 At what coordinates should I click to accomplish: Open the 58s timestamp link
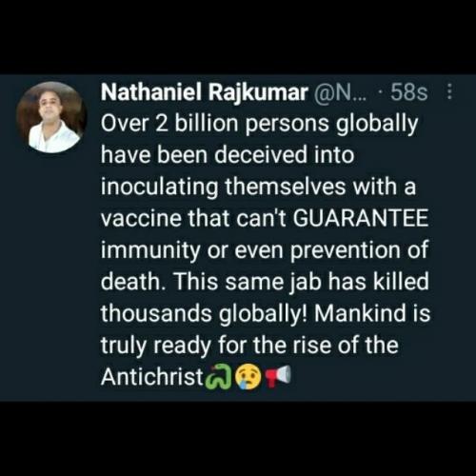coord(409,92)
